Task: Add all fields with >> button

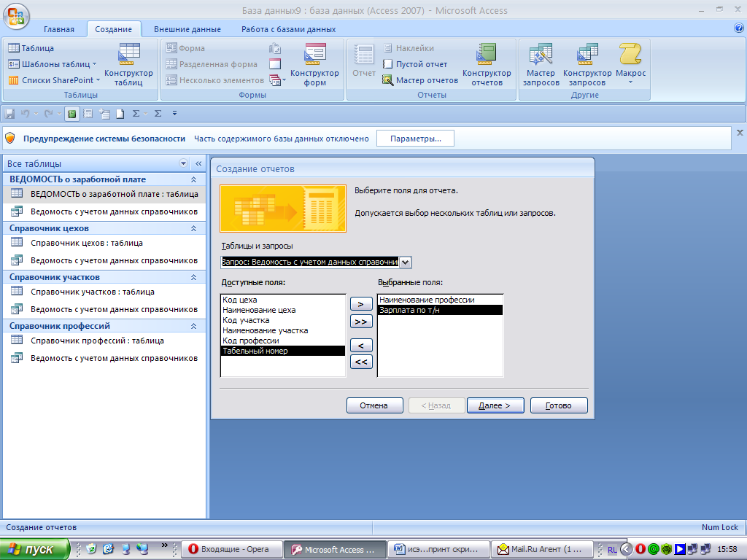Action: pos(361,322)
